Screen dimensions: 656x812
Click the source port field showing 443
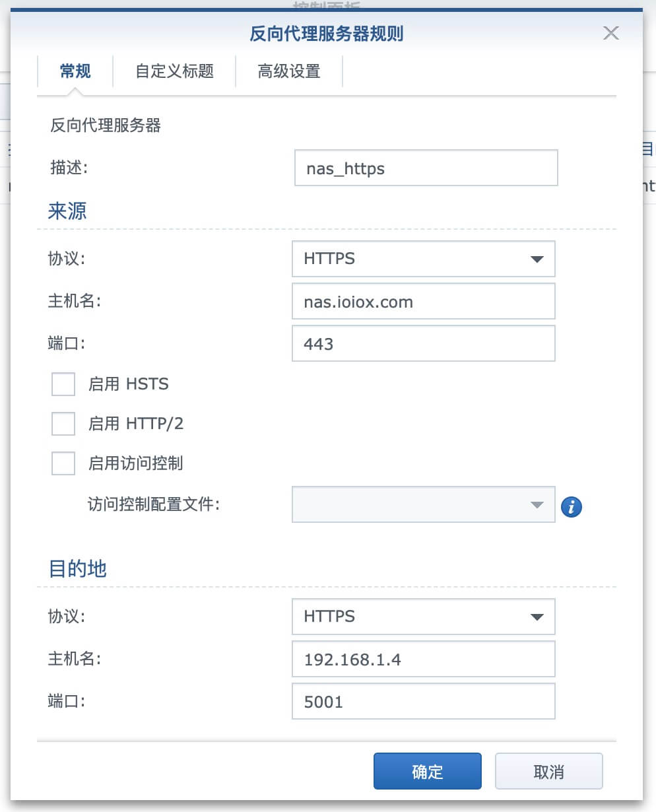pos(423,344)
